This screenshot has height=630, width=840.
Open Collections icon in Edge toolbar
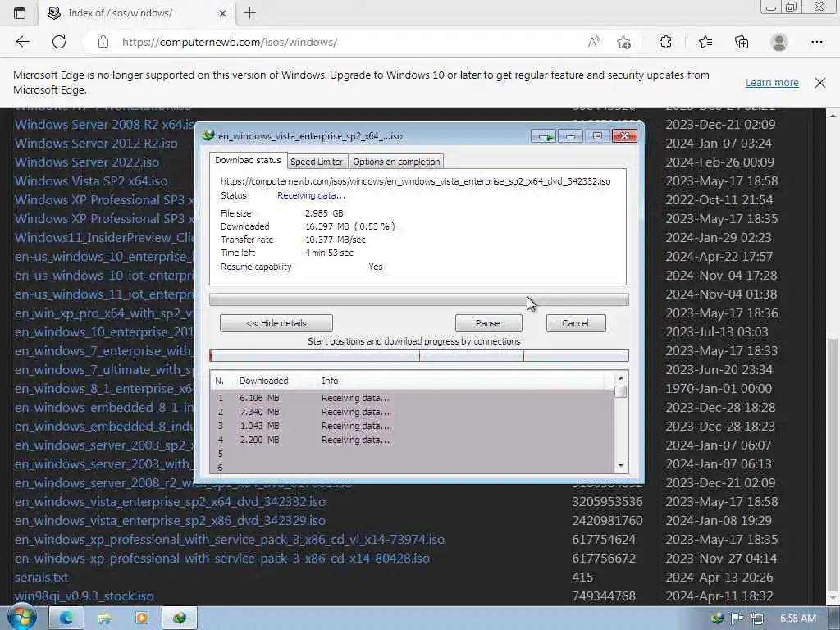[x=742, y=42]
